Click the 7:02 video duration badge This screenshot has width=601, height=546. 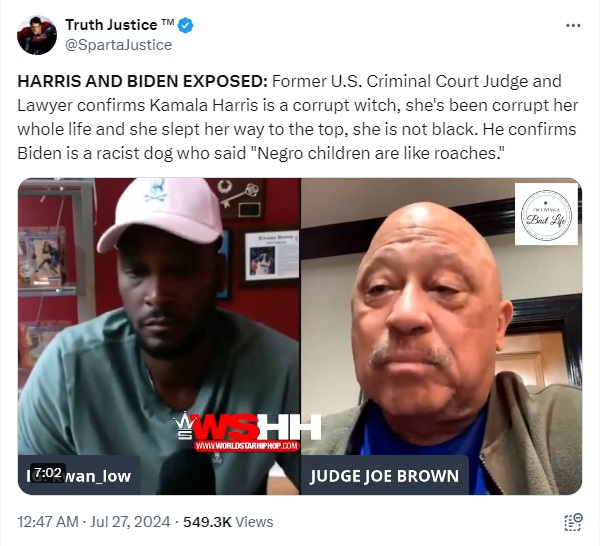(x=48, y=473)
